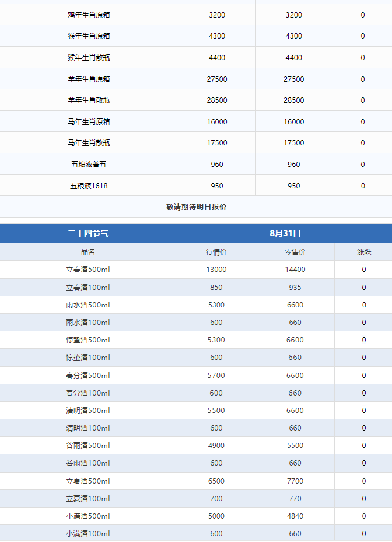The height and width of the screenshot is (542, 392).
Task: Select the 清明酒500ml product name
Action: 88,410
